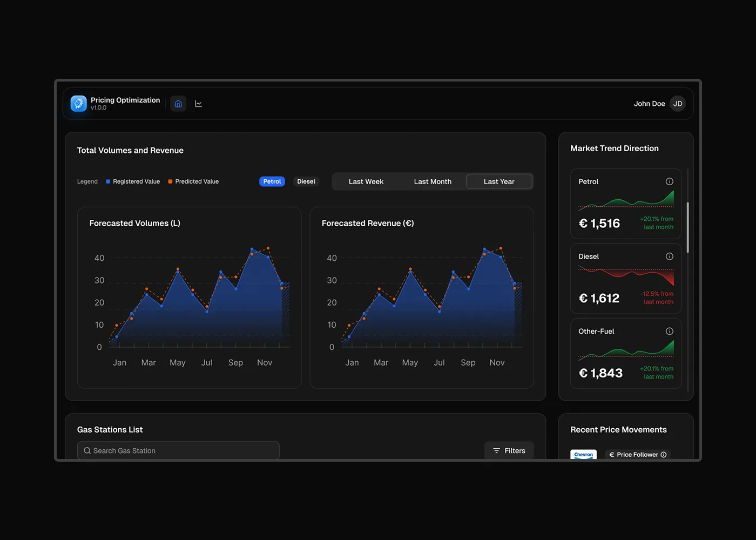Image resolution: width=756 pixels, height=540 pixels.
Task: Open the Home dashboard icon
Action: 178,103
